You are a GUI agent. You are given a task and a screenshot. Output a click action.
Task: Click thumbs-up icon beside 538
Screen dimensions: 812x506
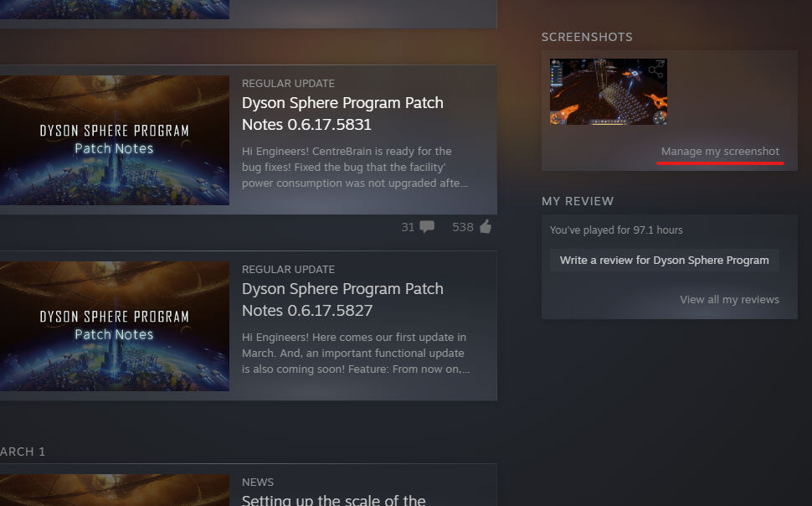pos(486,226)
